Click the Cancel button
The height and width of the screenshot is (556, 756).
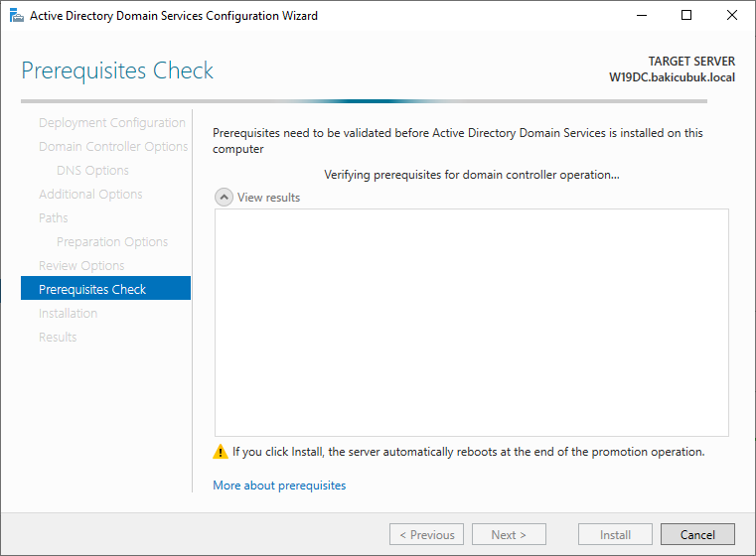tap(697, 534)
